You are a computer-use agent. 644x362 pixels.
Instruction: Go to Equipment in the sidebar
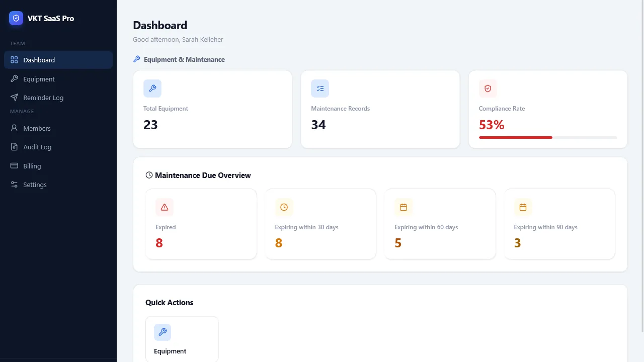click(x=58, y=79)
